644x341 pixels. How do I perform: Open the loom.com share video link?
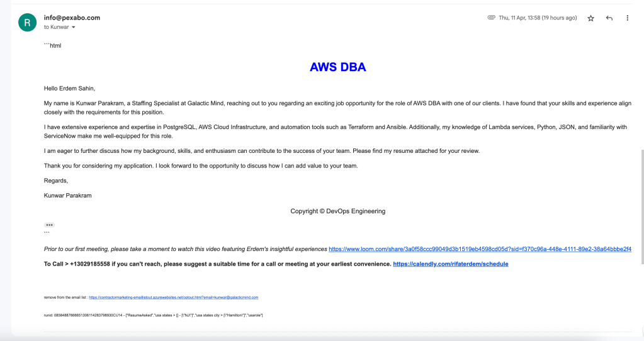(480, 249)
